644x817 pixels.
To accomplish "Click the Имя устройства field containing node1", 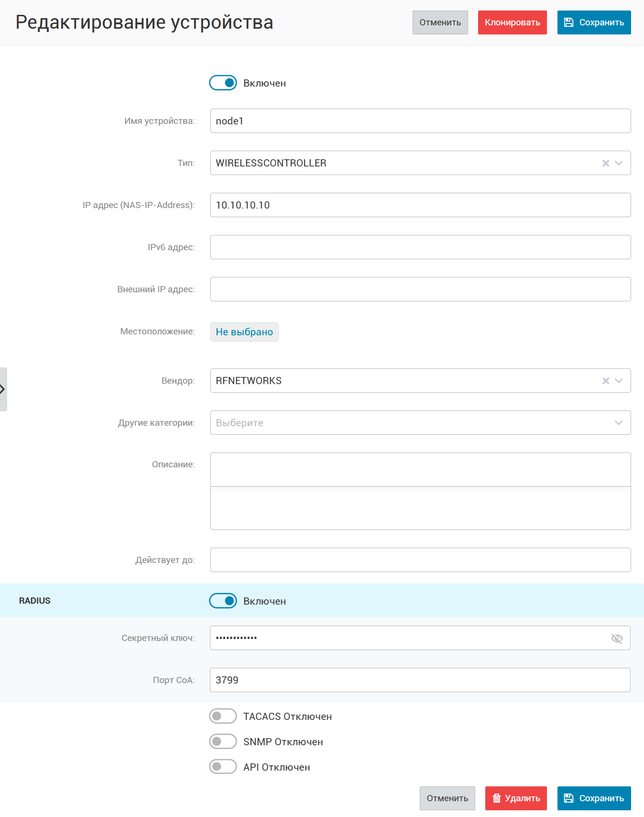I will (420, 121).
